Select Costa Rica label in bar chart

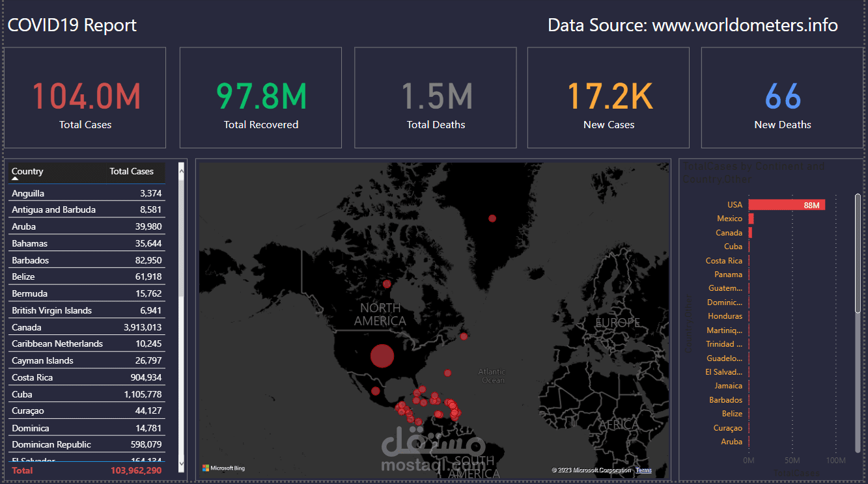tap(723, 260)
